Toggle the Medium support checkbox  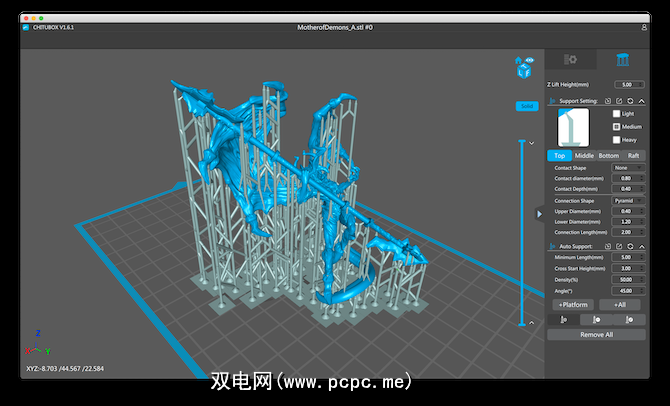pos(616,127)
